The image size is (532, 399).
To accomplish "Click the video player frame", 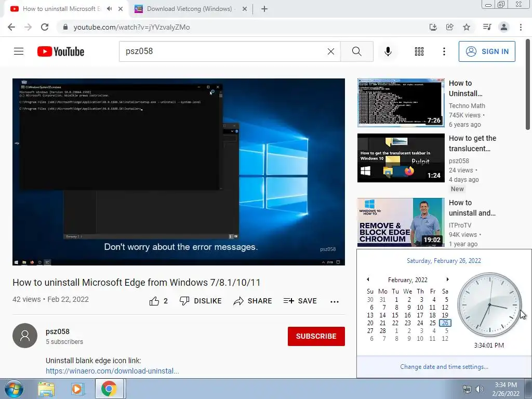I will click(179, 172).
